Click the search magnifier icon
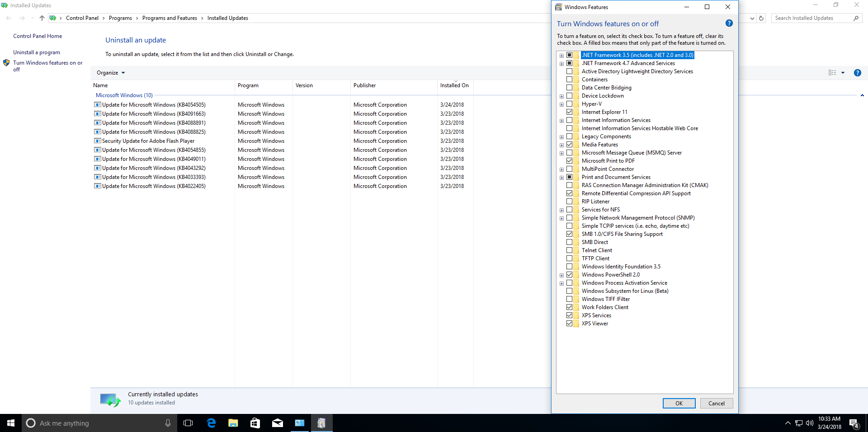Viewport: 868px width, 432px height. 856,18
